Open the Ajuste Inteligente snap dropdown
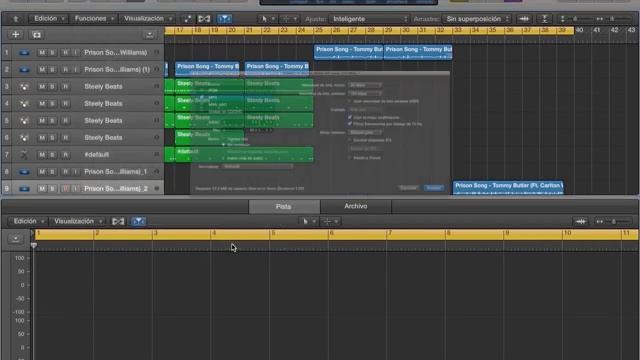Viewport: 640px width, 360px height. [370, 19]
